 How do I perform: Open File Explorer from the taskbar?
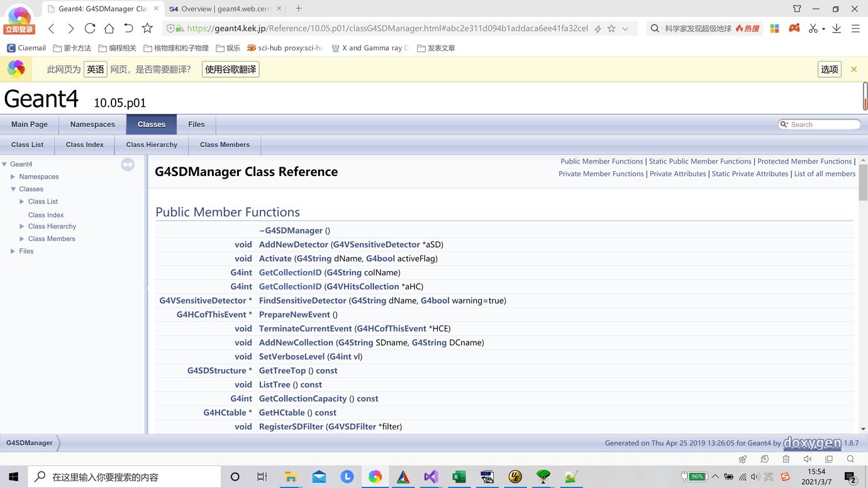[291, 477]
